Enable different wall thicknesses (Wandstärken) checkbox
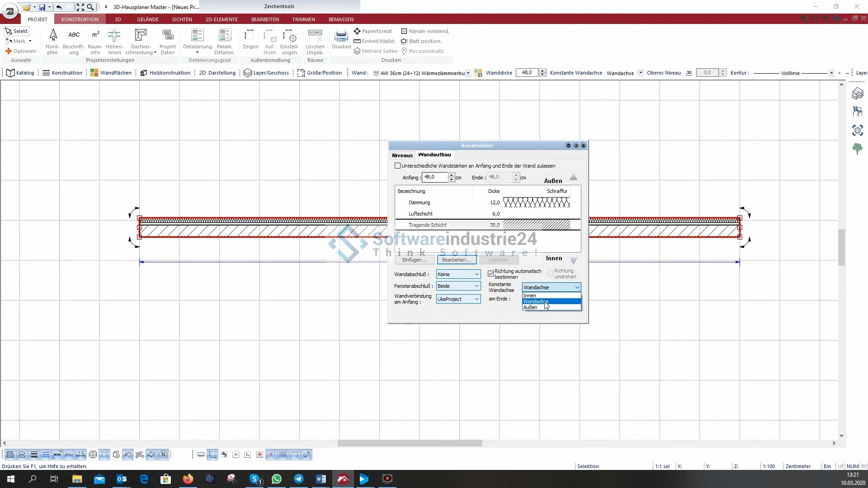The image size is (868, 488). 398,166
